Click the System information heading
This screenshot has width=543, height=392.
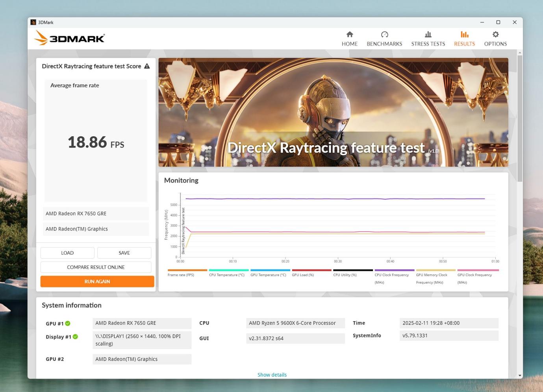(72, 305)
